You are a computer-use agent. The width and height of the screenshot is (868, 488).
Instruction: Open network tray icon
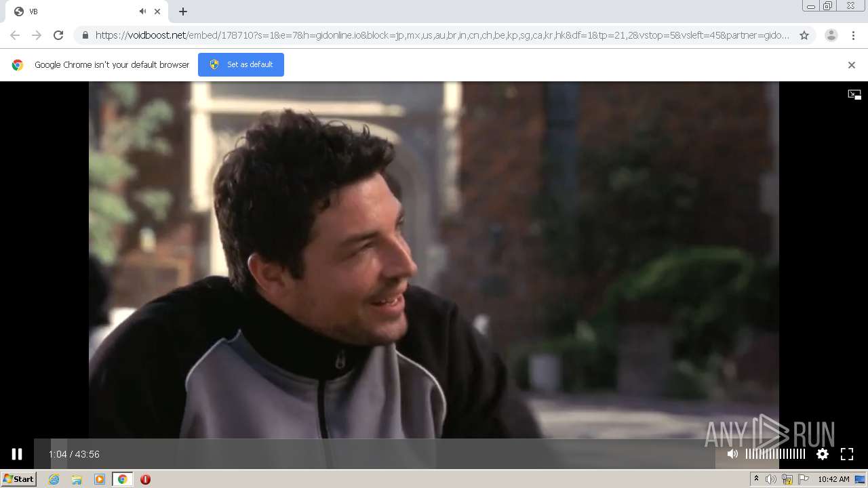pyautogui.click(x=787, y=479)
